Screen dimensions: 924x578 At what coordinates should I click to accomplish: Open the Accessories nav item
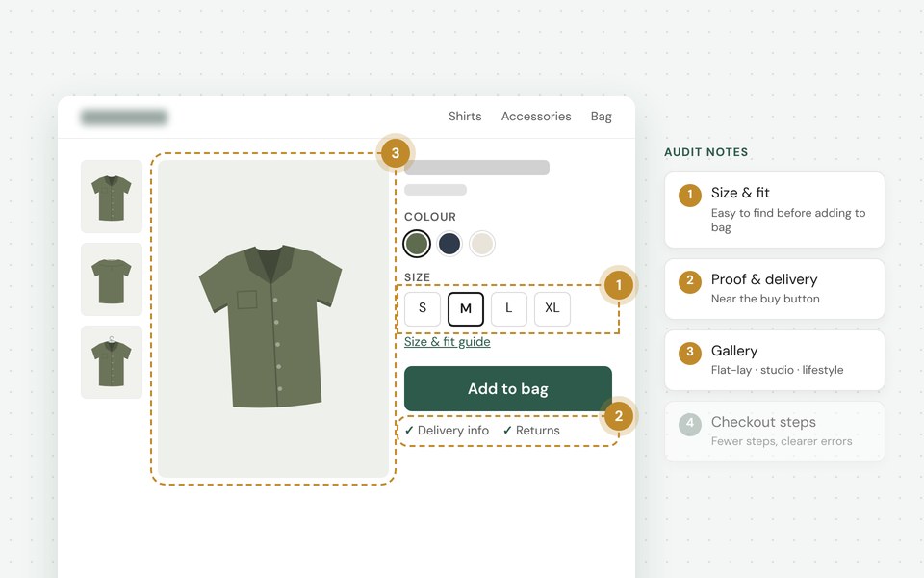536,117
